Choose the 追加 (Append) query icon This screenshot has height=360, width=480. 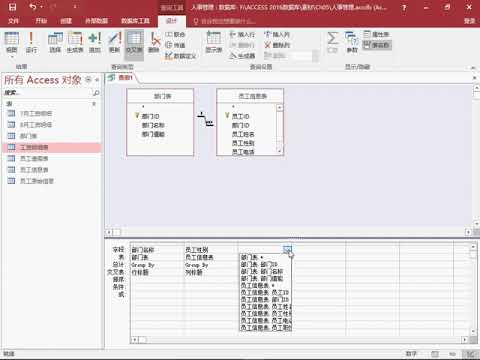coord(95,43)
